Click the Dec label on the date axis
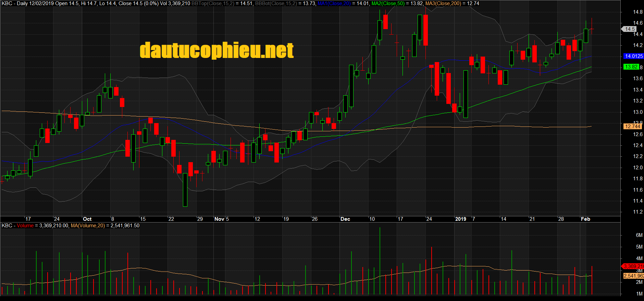Screen dimensions: 644x301 pos(345,219)
